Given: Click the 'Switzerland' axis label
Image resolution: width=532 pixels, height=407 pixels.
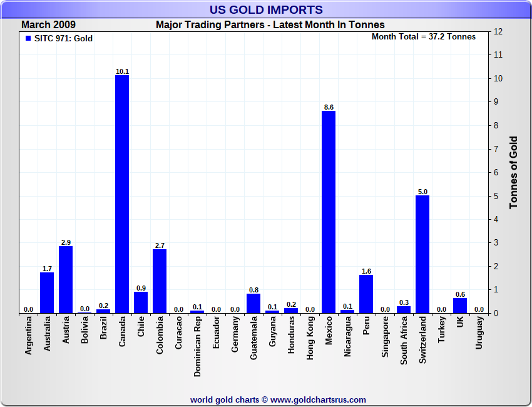Looking at the screenshot, I should [x=422, y=340].
